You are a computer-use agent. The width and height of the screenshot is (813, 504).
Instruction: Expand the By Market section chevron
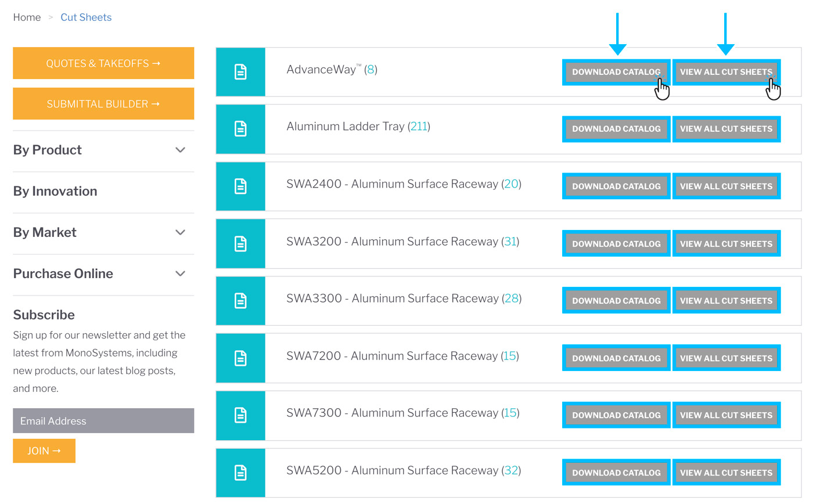point(181,232)
